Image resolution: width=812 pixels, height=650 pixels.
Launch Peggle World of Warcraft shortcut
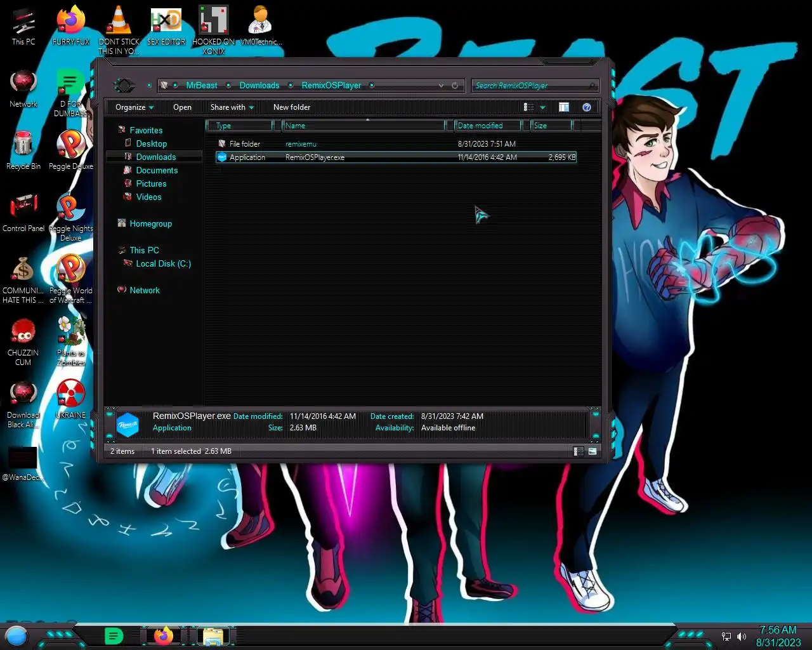(x=71, y=280)
